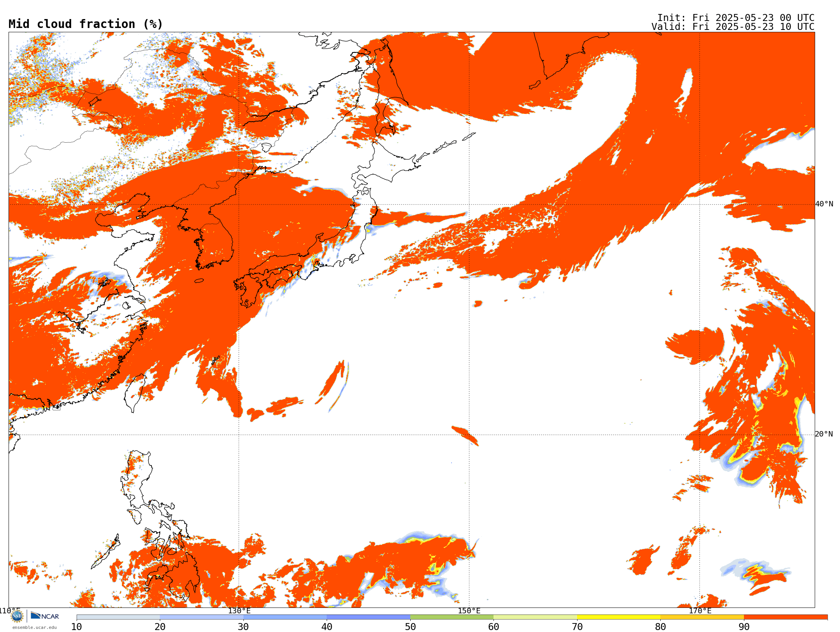
Task: Click the colorbar tick label 90
Action: [x=744, y=627]
